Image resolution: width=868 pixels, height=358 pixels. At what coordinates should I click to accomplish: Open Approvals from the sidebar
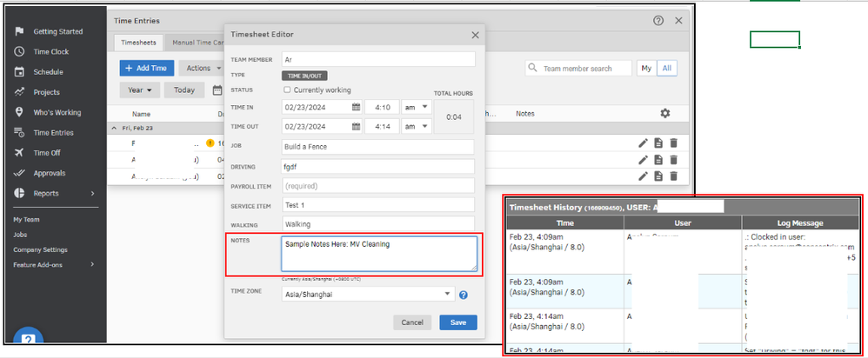[x=49, y=173]
